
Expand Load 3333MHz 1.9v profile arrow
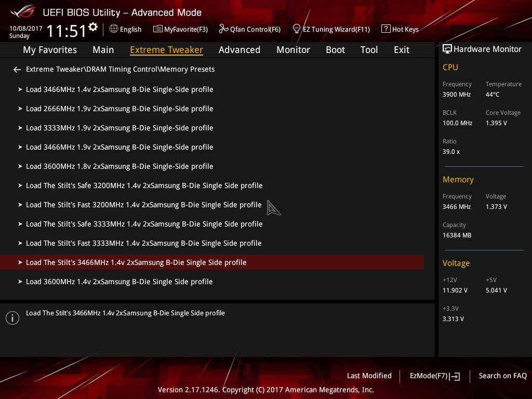20,128
